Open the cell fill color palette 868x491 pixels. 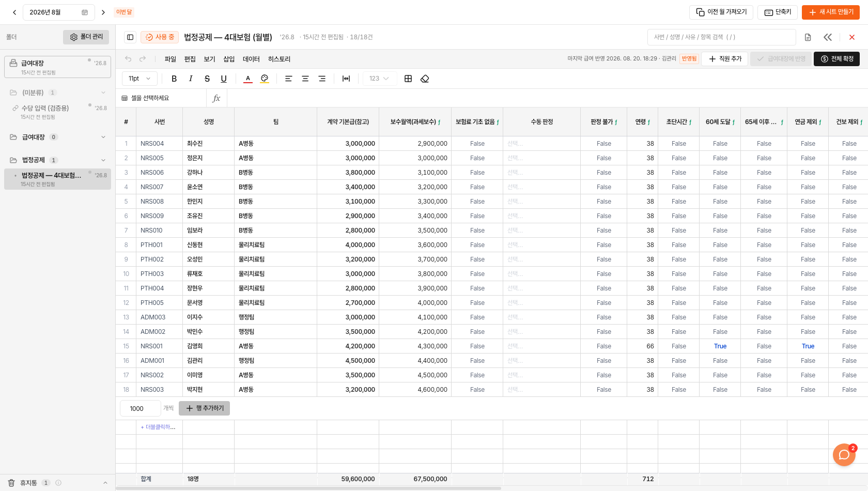[265, 79]
